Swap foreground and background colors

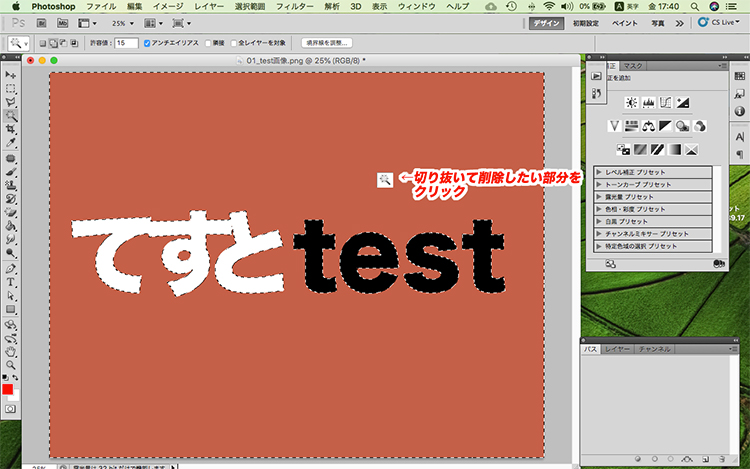point(15,377)
